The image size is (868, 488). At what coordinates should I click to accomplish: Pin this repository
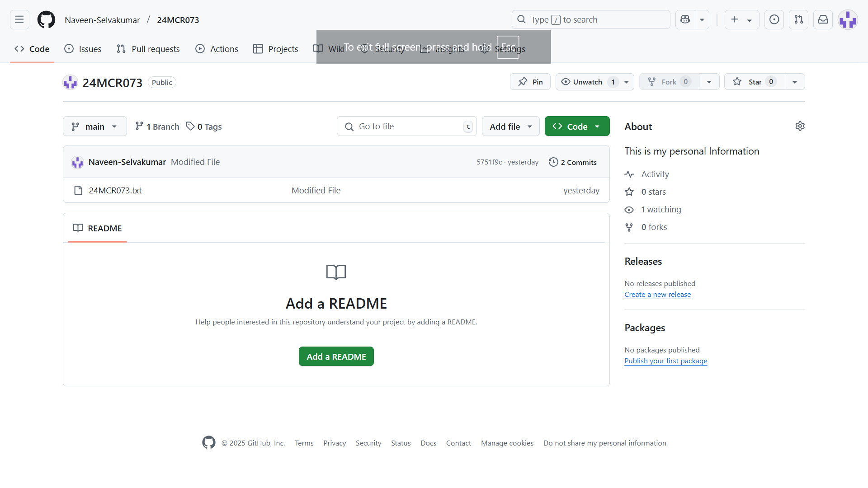pyautogui.click(x=530, y=82)
